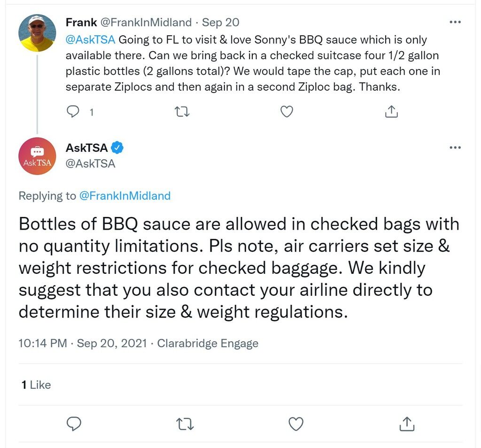Open the Sep 20 timestamp on Frank's tweet
This screenshot has width=481, height=448.
click(x=221, y=23)
